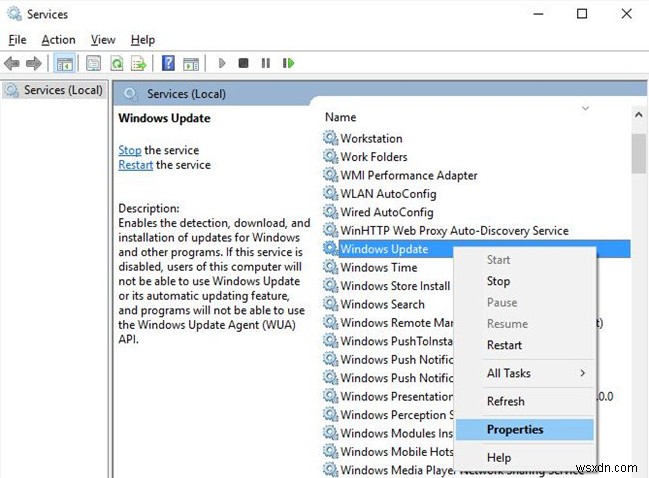Select Windows Remote Management service row
This screenshot has width=649, height=478.
(397, 322)
